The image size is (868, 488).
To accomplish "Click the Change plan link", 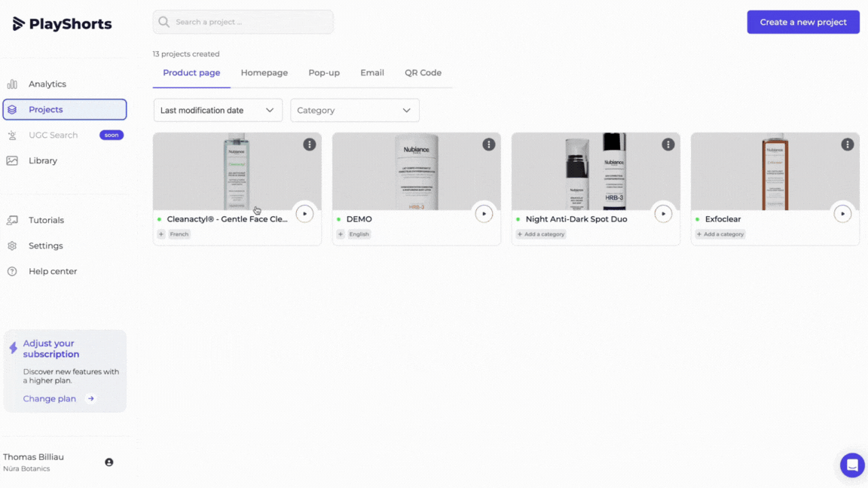I will (x=49, y=398).
